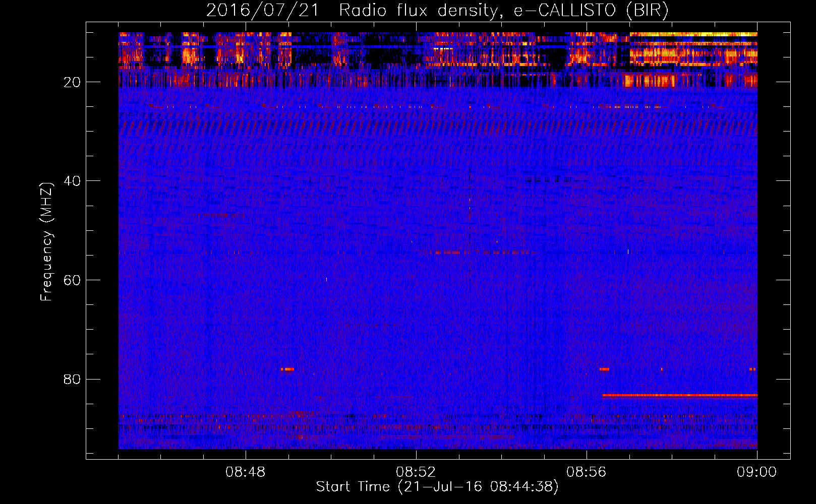Screen dimensions: 816x504
Task: Click the '08:56' time tick label
Action: [587, 472]
